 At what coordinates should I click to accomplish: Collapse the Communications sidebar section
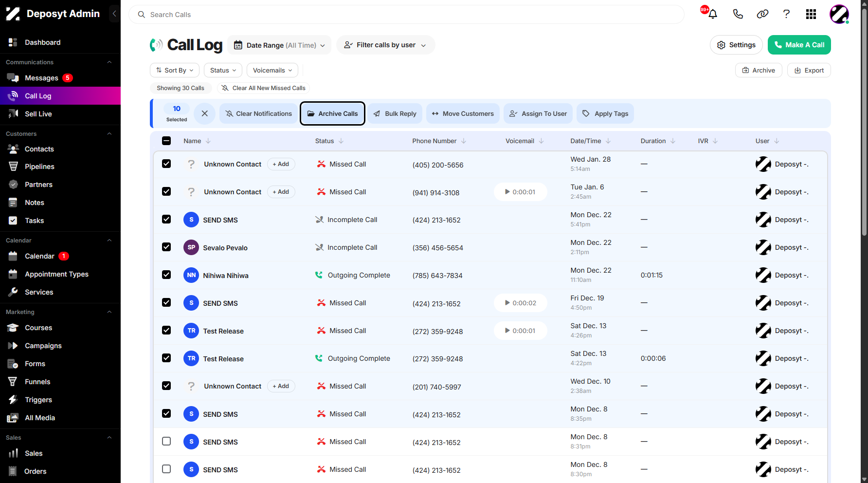tap(109, 62)
